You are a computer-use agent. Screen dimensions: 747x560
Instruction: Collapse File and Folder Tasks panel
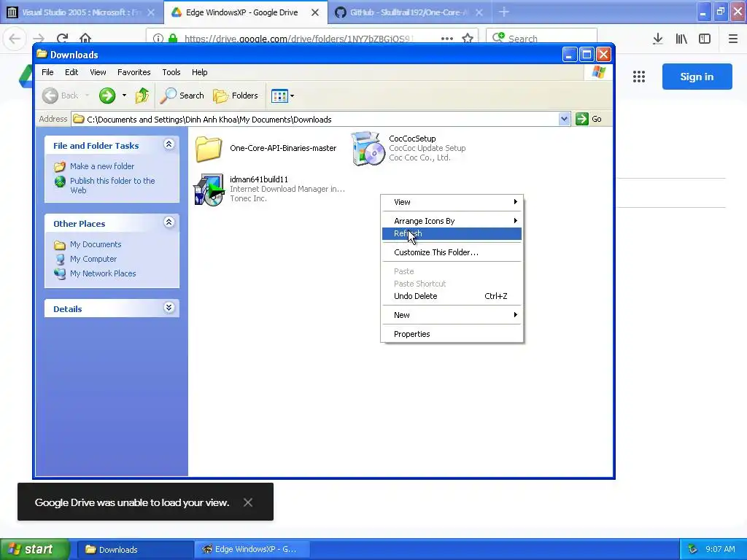coord(169,144)
